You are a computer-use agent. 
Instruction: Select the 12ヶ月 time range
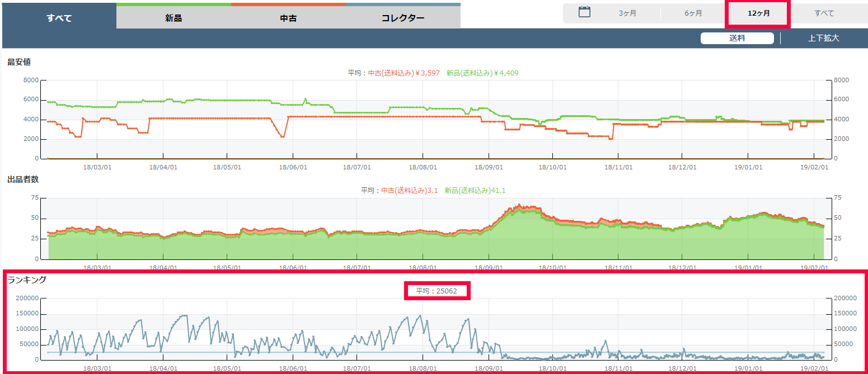point(758,13)
